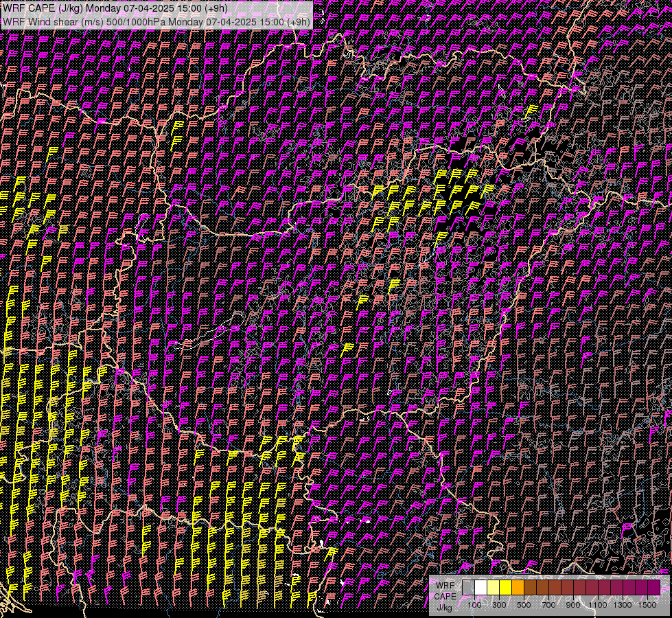Select the bright yellow legend swatch
The width and height of the screenshot is (672, 618).
click(x=506, y=587)
